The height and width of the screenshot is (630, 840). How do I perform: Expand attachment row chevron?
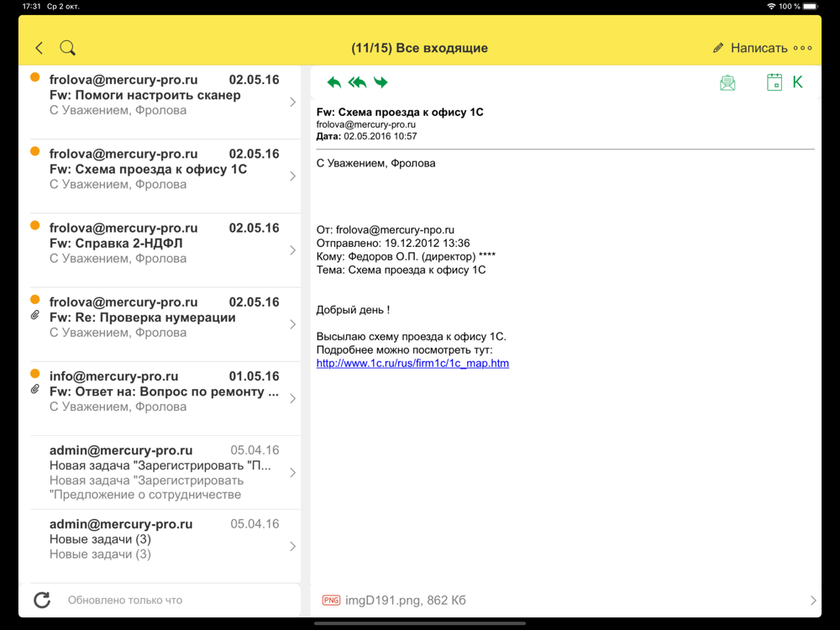pyautogui.click(x=813, y=600)
